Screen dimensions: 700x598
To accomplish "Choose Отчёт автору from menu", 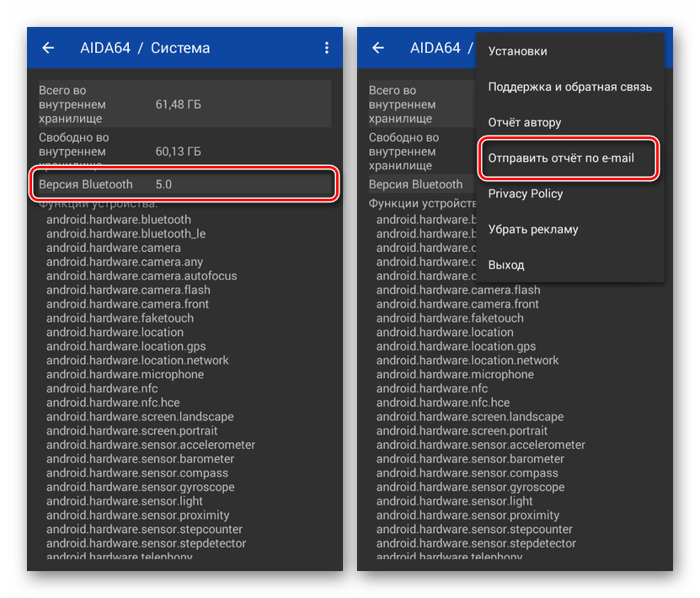I will [x=525, y=123].
